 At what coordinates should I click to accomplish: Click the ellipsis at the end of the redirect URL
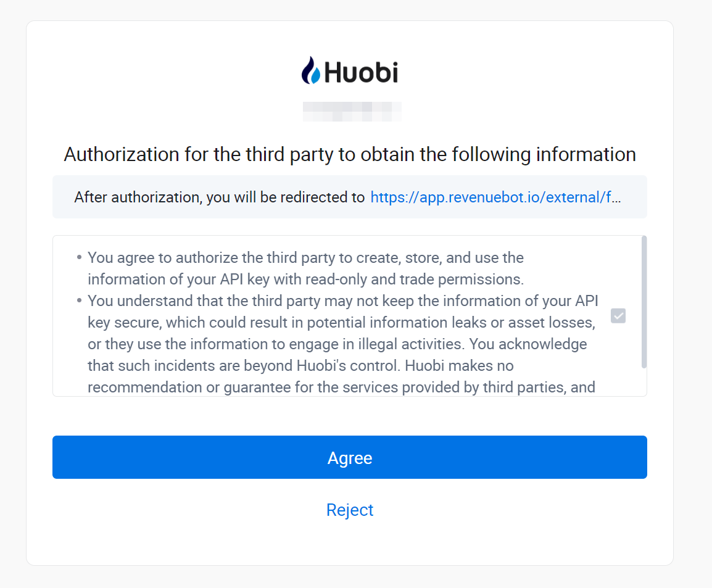point(616,198)
